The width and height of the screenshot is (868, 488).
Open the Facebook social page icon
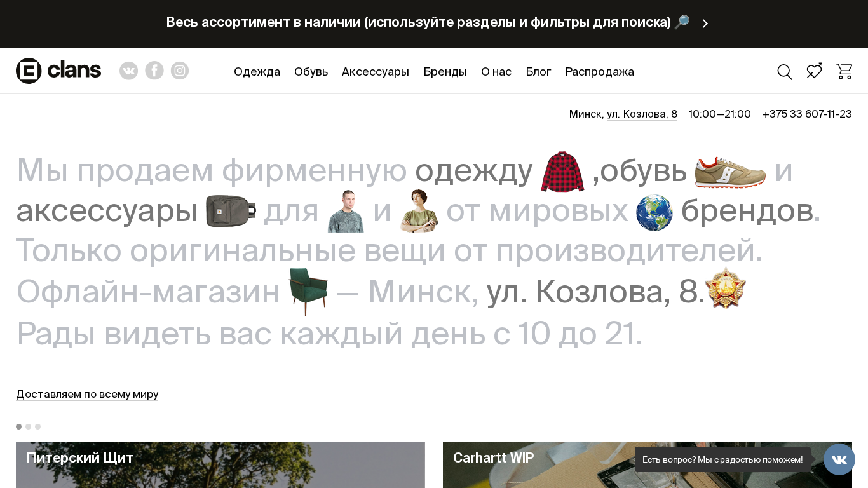tap(154, 71)
